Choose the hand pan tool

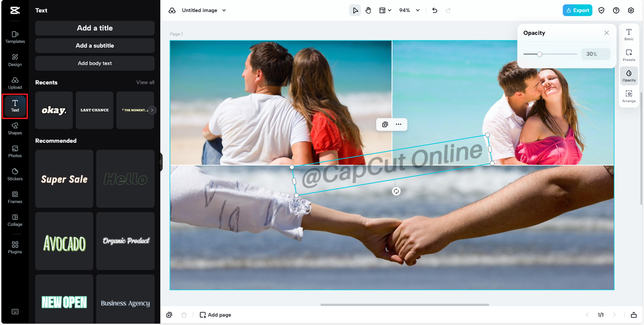[x=368, y=10]
